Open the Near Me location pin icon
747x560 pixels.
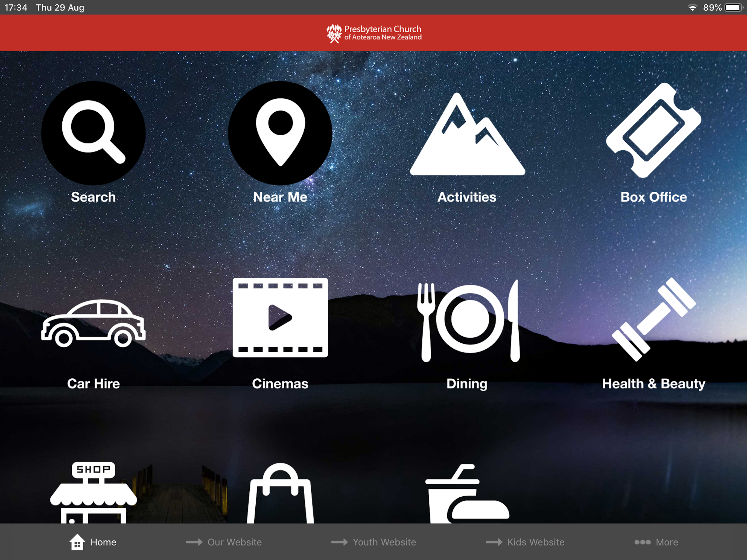tap(280, 133)
